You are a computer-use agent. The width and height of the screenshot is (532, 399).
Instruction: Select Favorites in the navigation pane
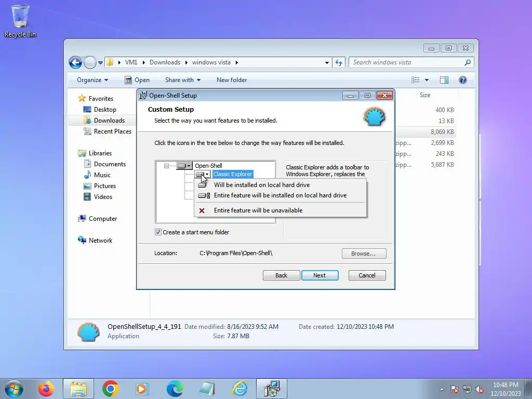click(x=101, y=98)
